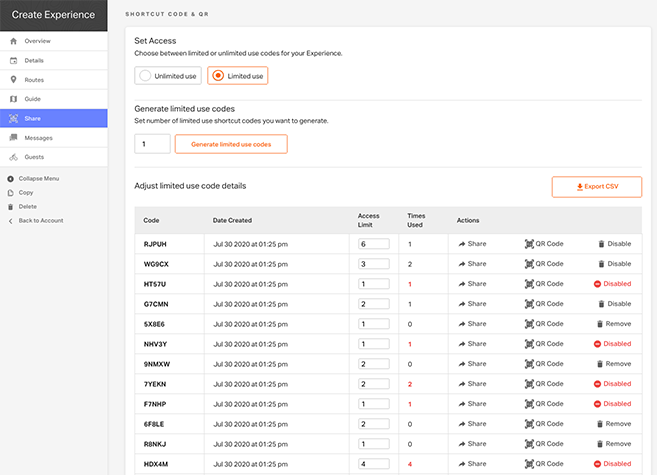Click Delete in the sidebar

(x=28, y=207)
